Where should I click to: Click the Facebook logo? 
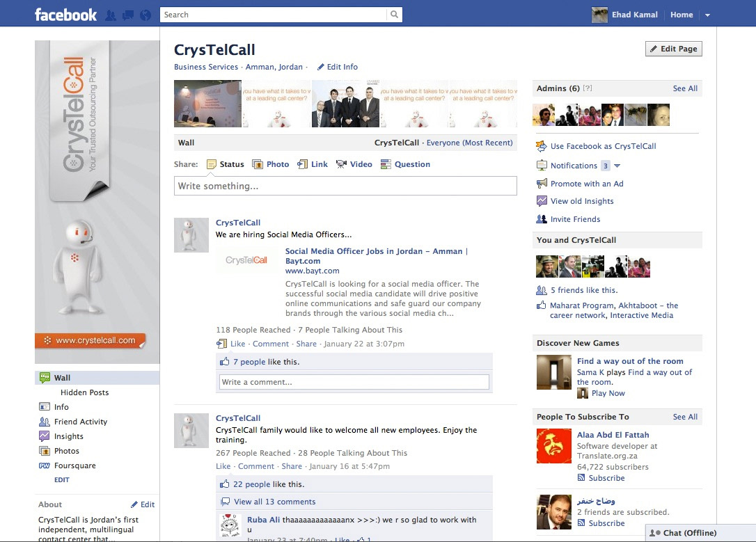pyautogui.click(x=65, y=15)
